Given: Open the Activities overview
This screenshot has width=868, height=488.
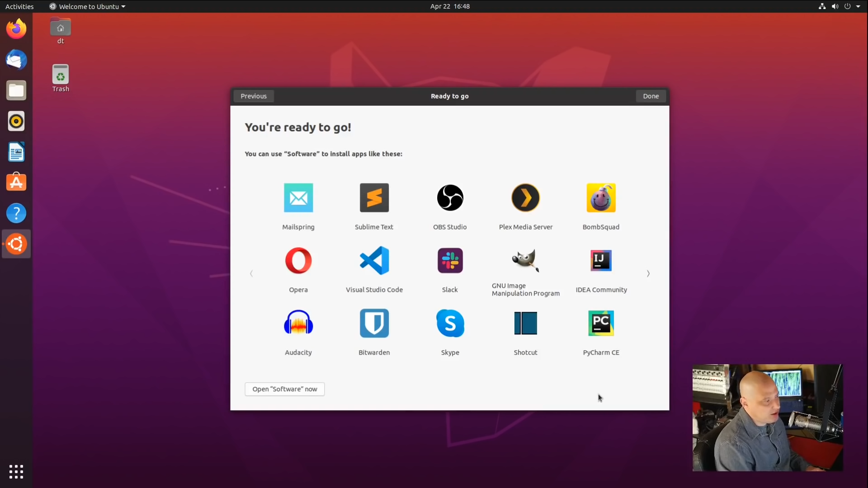Looking at the screenshot, I should click(x=19, y=6).
